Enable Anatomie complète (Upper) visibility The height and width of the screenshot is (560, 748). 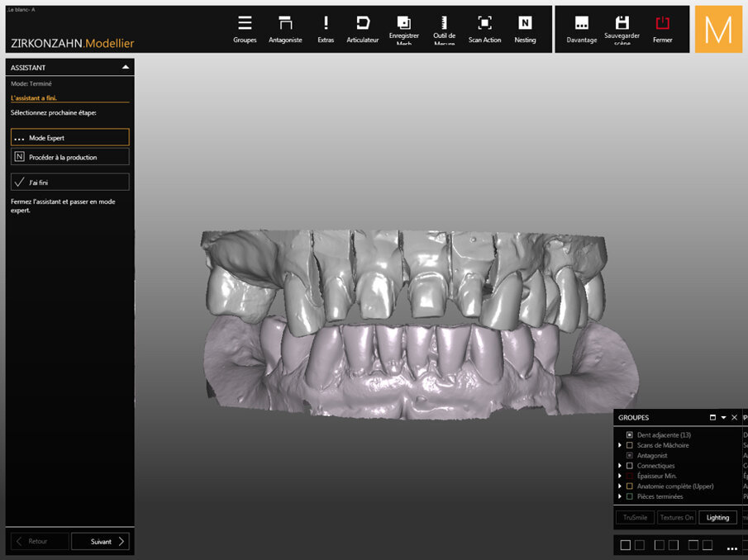[x=630, y=486]
